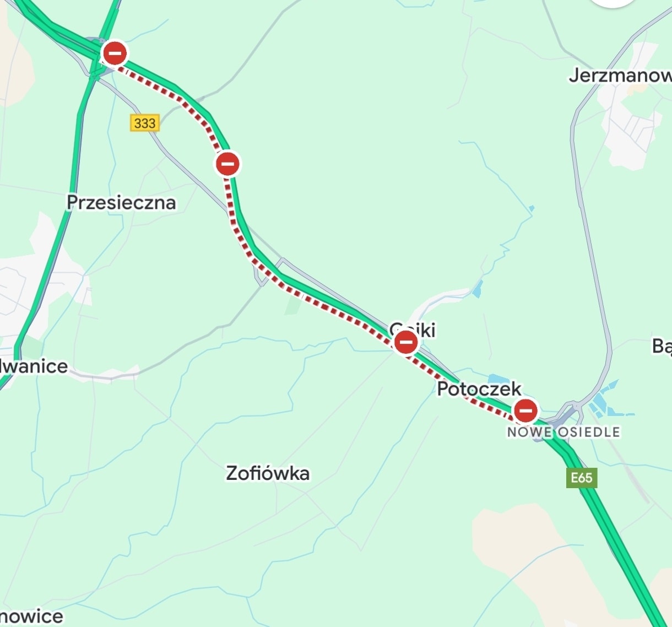Click the yellow 333 road shield

145,122
